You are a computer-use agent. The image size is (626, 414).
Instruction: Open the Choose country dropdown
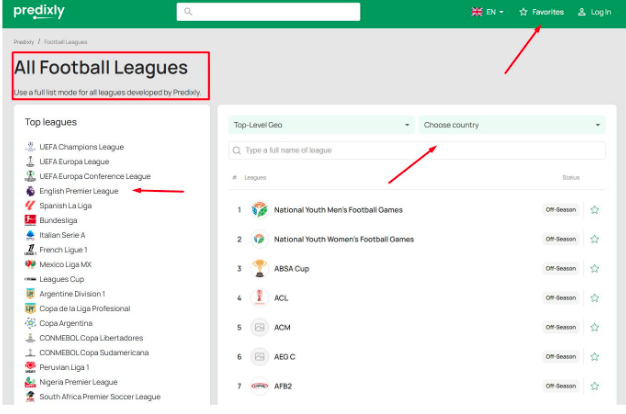pyautogui.click(x=512, y=125)
